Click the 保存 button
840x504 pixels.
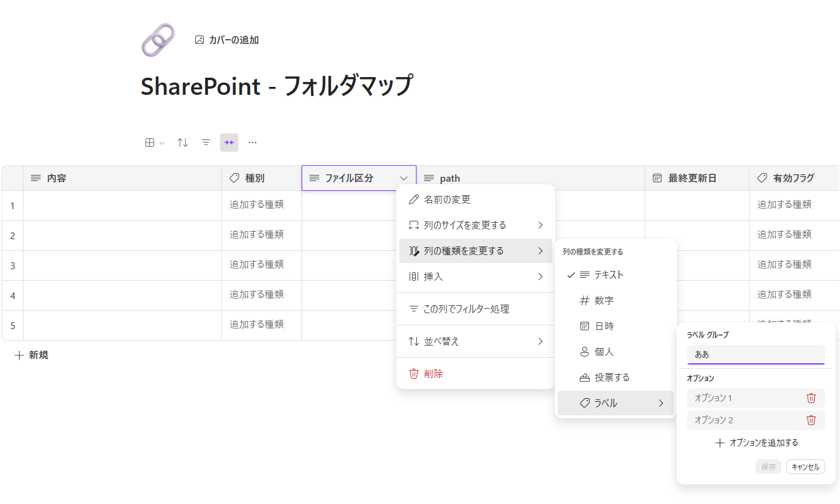coord(768,467)
